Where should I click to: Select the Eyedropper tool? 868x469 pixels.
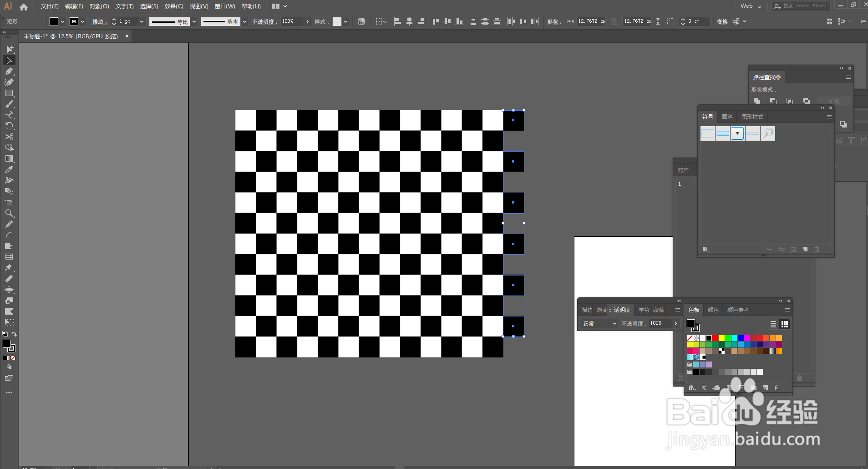click(x=9, y=169)
